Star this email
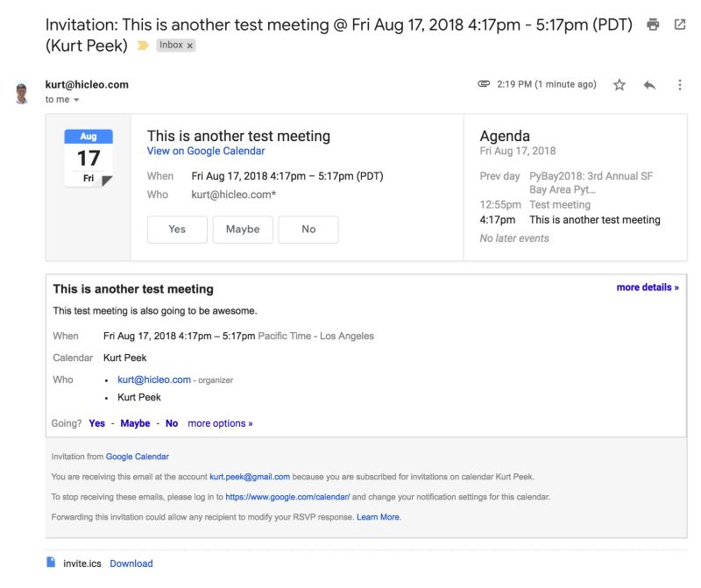The image size is (701, 588). click(619, 84)
